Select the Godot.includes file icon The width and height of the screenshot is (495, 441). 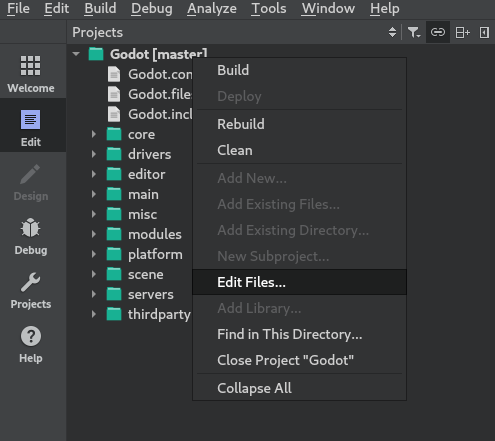(x=114, y=114)
